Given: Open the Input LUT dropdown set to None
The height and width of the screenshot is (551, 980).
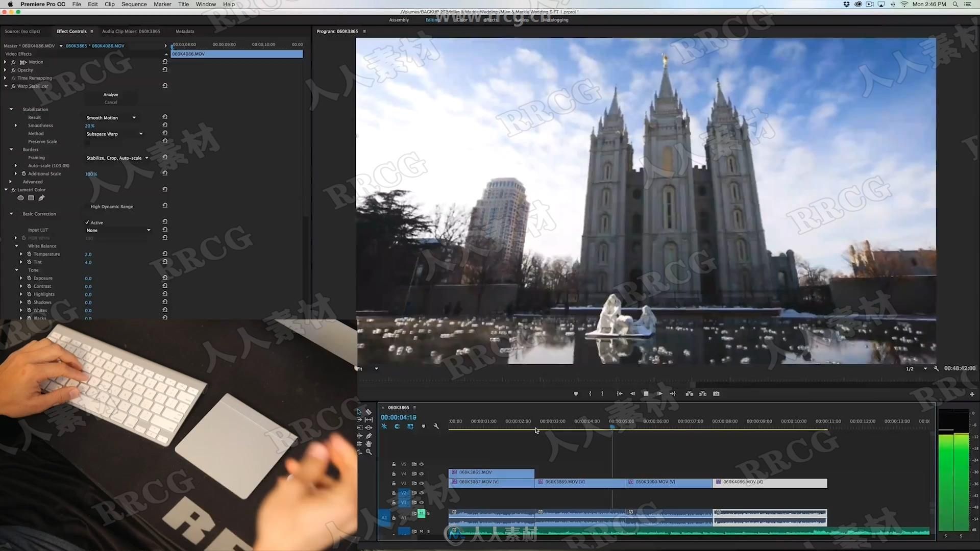Looking at the screenshot, I should [x=118, y=231].
